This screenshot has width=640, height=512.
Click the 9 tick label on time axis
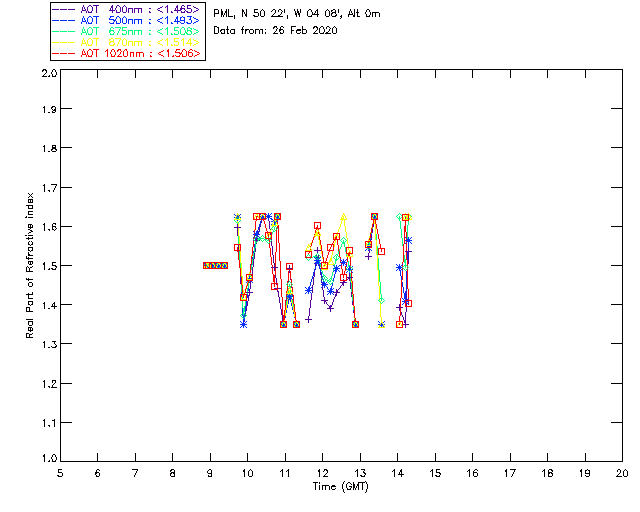[x=210, y=473]
